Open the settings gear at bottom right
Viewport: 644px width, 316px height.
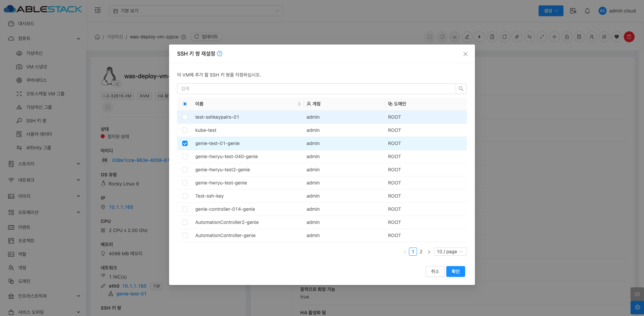coord(637,307)
